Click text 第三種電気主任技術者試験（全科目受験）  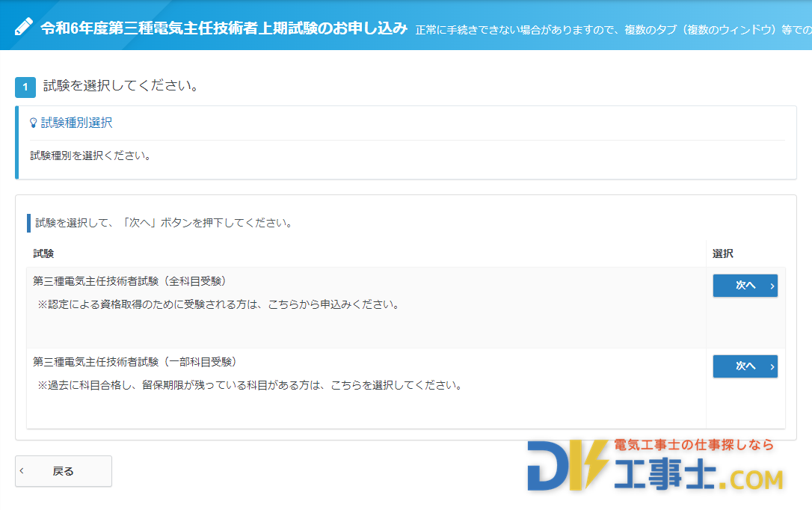click(130, 281)
